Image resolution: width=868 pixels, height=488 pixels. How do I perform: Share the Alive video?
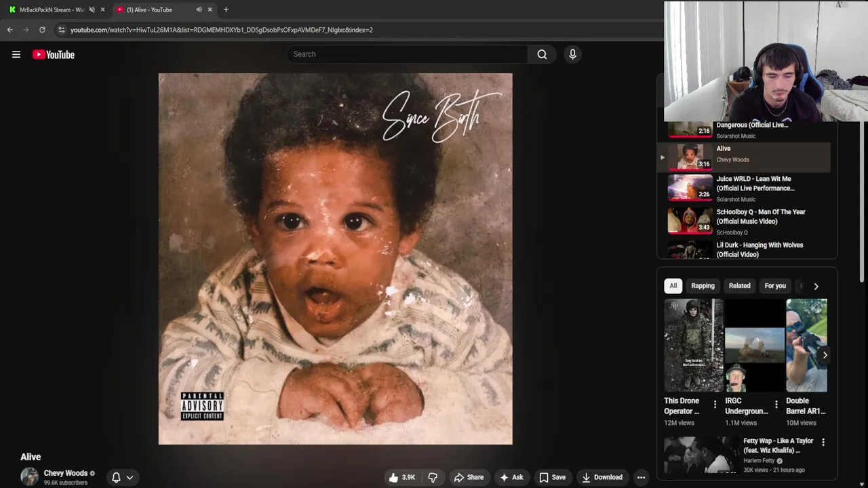(x=469, y=477)
